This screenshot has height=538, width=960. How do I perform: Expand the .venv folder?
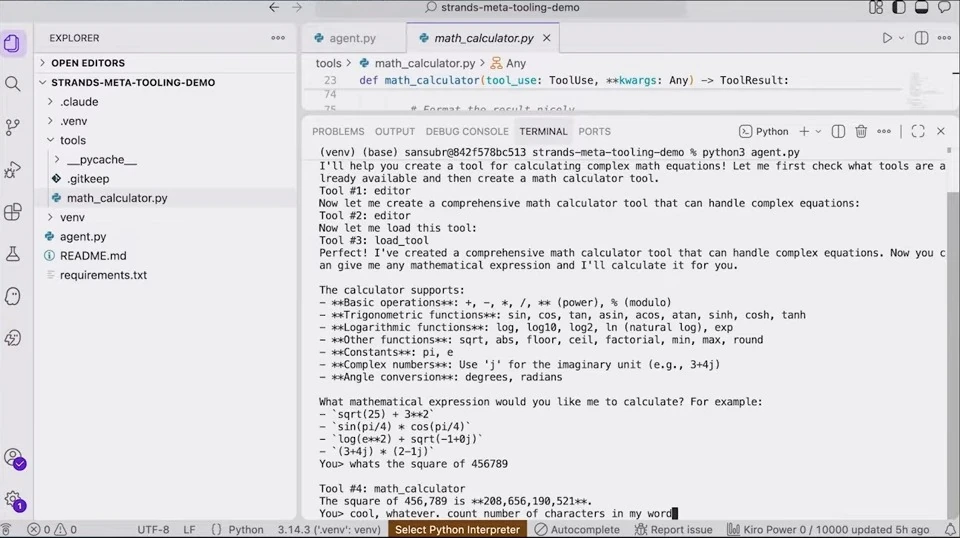[165, 121]
